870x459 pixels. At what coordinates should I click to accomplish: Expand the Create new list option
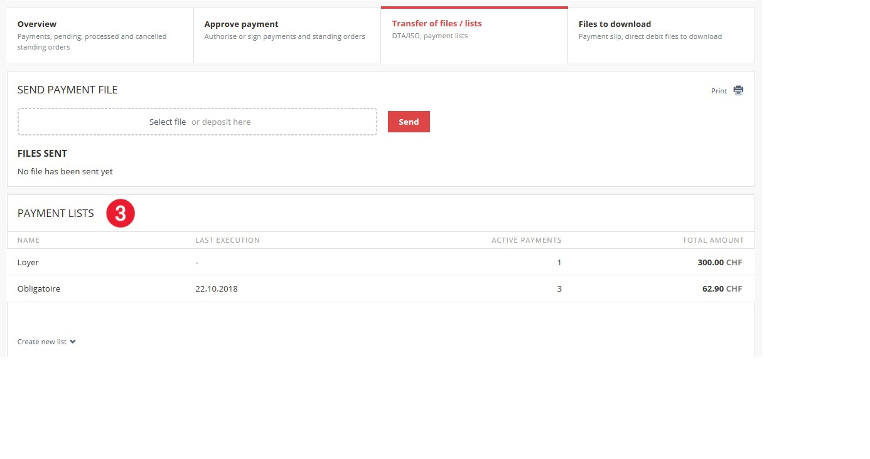pos(42,342)
